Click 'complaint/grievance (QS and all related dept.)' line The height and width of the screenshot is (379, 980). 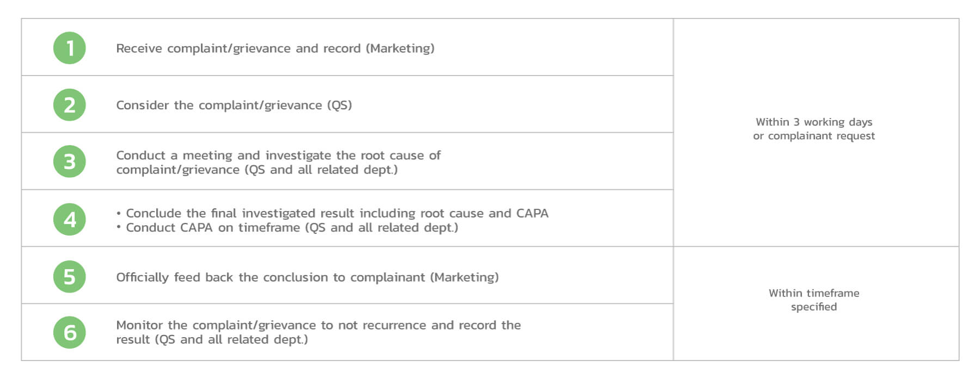[x=257, y=170]
